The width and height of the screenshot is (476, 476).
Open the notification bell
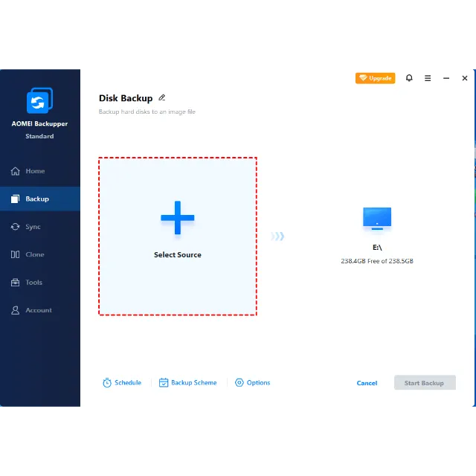pos(409,78)
